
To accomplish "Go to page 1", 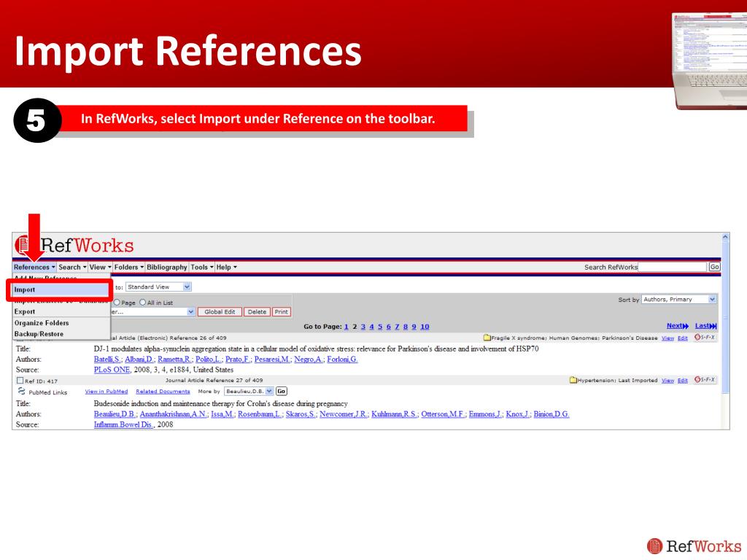I will [347, 327].
